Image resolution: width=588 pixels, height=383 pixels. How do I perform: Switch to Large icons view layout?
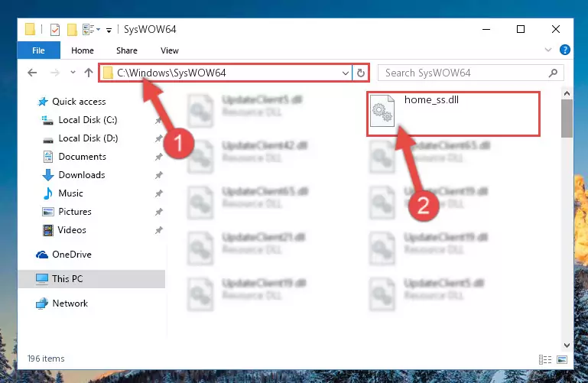562,360
